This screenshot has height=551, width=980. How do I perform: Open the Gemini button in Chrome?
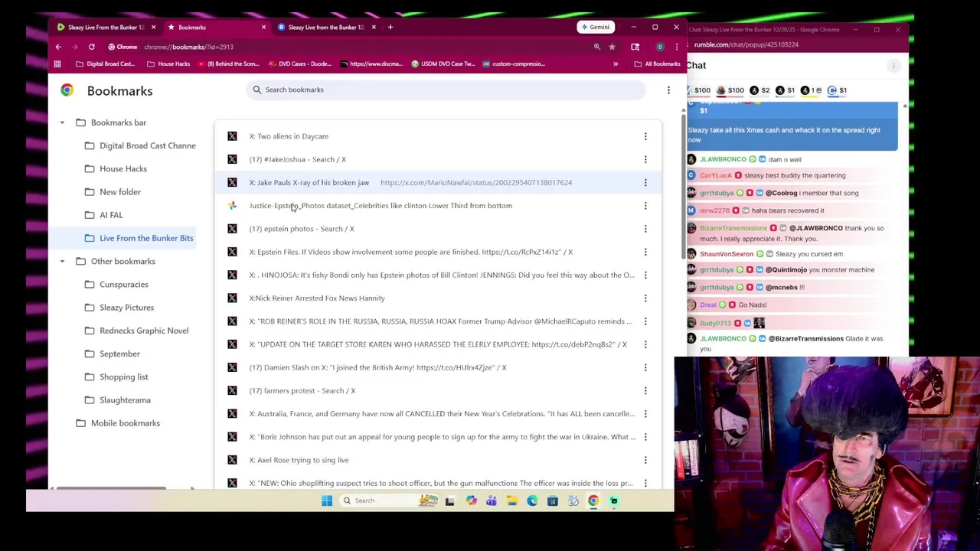tap(595, 27)
